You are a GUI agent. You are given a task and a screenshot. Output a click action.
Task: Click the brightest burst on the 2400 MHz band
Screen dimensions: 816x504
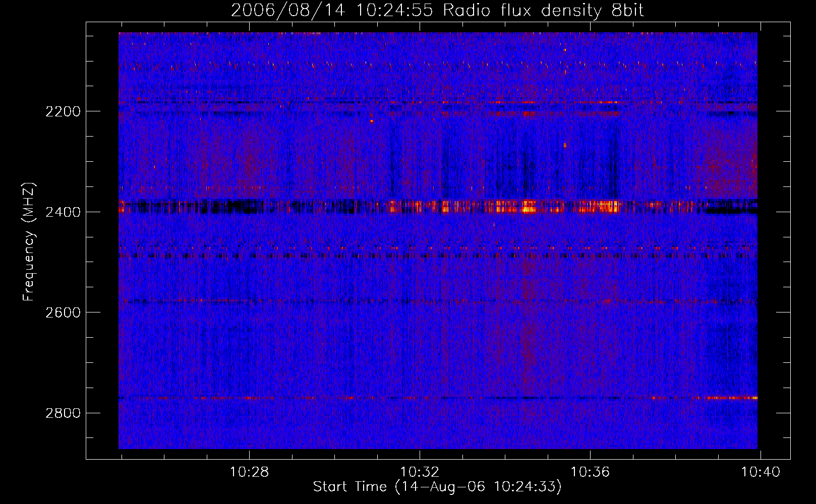528,207
